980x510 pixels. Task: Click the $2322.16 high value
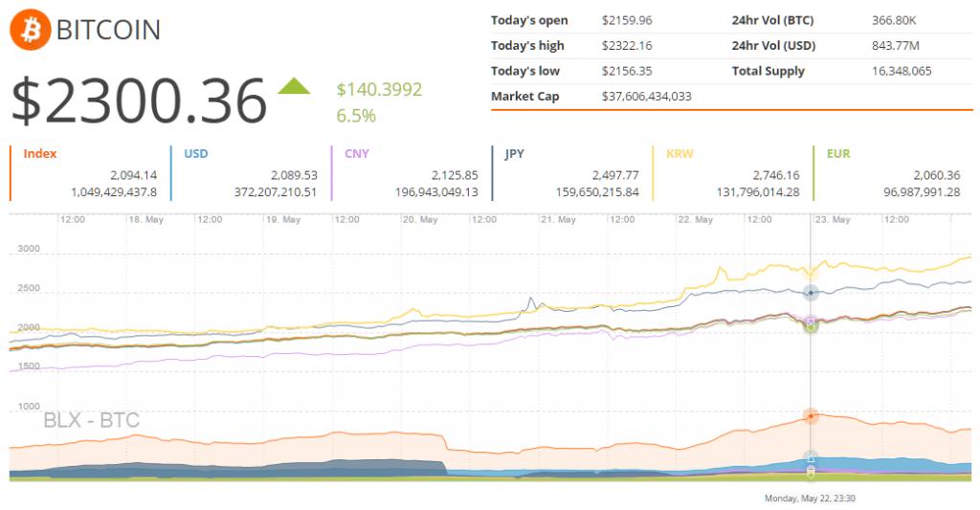point(627,46)
